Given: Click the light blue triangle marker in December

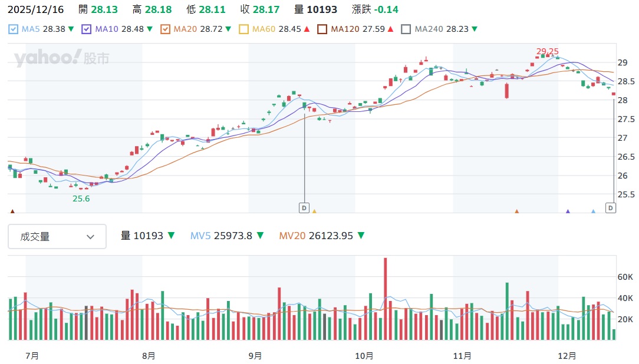Looking at the screenshot, I should (593, 211).
